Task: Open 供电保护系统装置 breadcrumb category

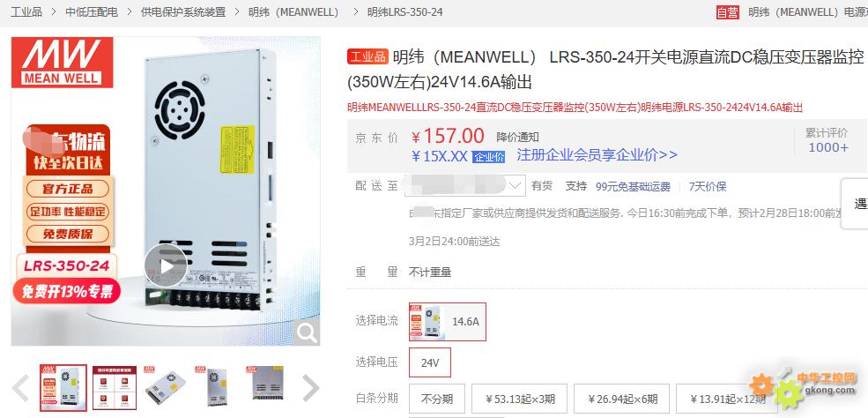Action: point(183,11)
